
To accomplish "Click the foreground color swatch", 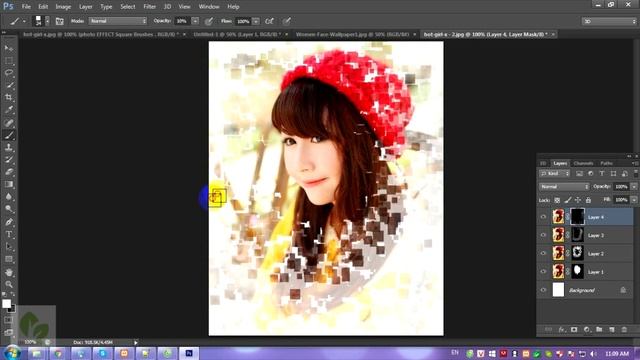I will [x=7, y=304].
